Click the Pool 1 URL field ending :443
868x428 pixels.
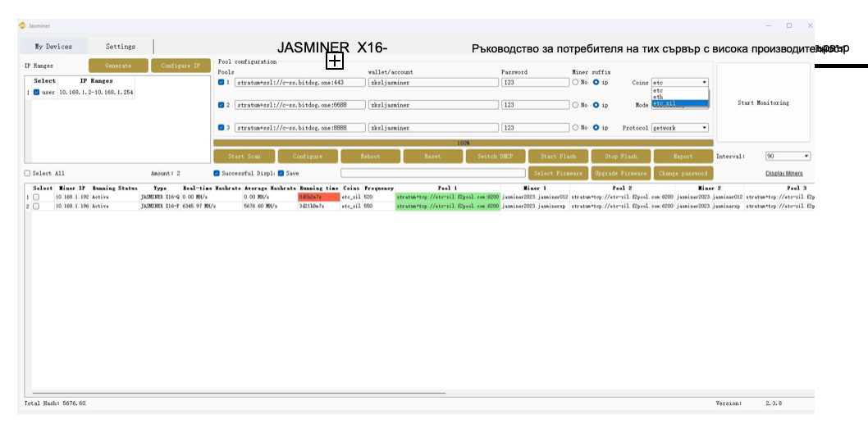point(300,82)
